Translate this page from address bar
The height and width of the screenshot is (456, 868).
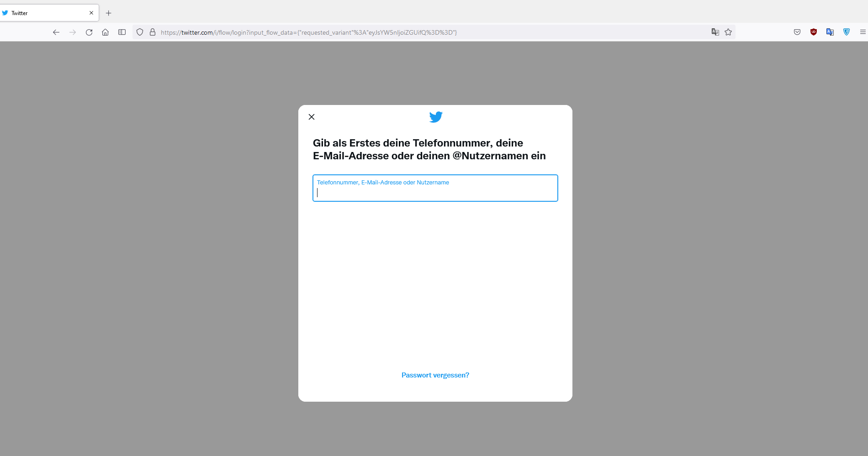pos(715,32)
